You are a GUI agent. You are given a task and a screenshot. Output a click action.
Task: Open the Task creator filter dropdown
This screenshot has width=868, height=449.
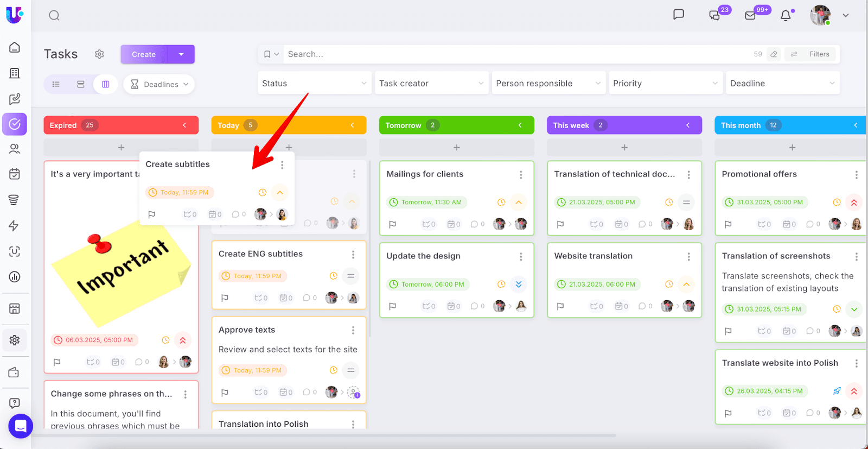432,83
